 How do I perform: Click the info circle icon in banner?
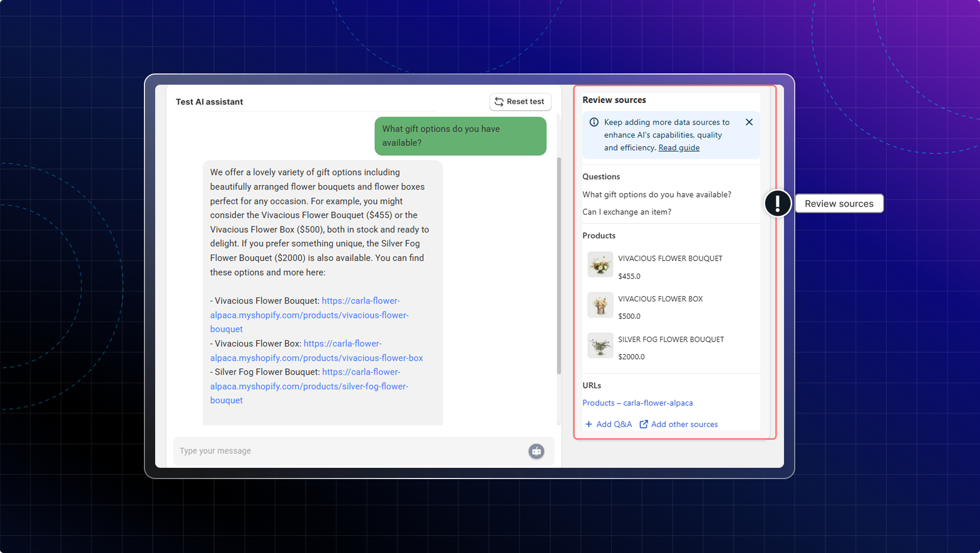click(594, 122)
